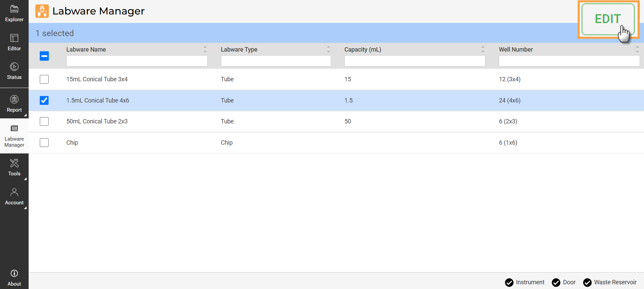Focus the Well Number filter box
Image resolution: width=644 pixels, height=289 pixels.
point(569,61)
